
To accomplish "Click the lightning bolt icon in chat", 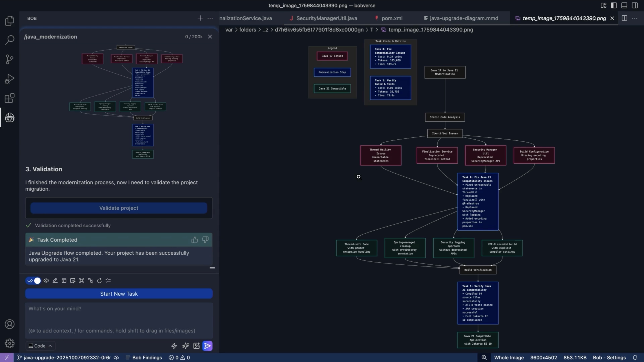I will [174, 346].
